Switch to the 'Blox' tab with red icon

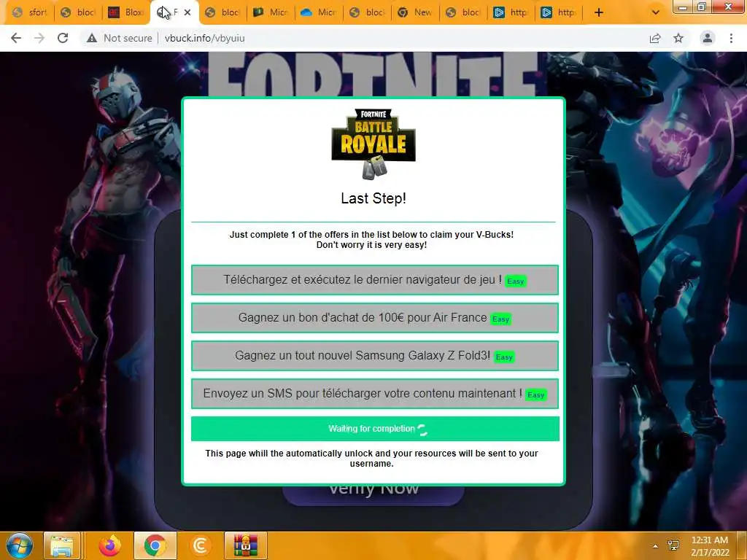125,12
